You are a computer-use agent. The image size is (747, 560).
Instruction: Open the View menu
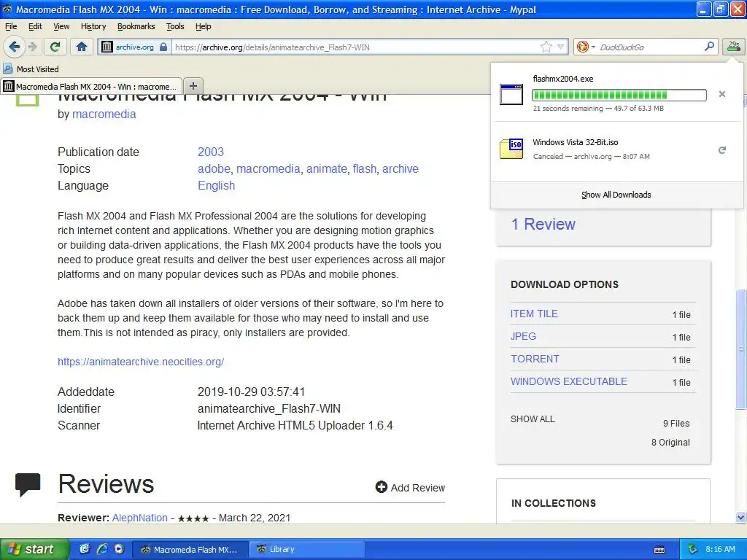click(x=61, y=26)
